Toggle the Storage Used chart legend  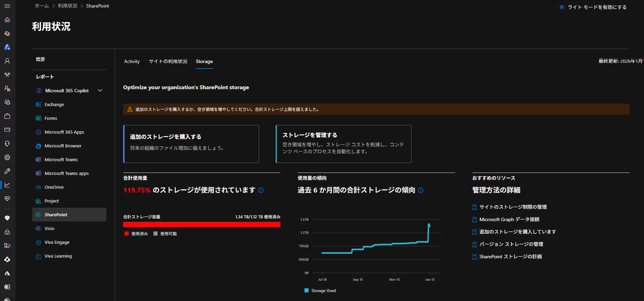point(320,291)
